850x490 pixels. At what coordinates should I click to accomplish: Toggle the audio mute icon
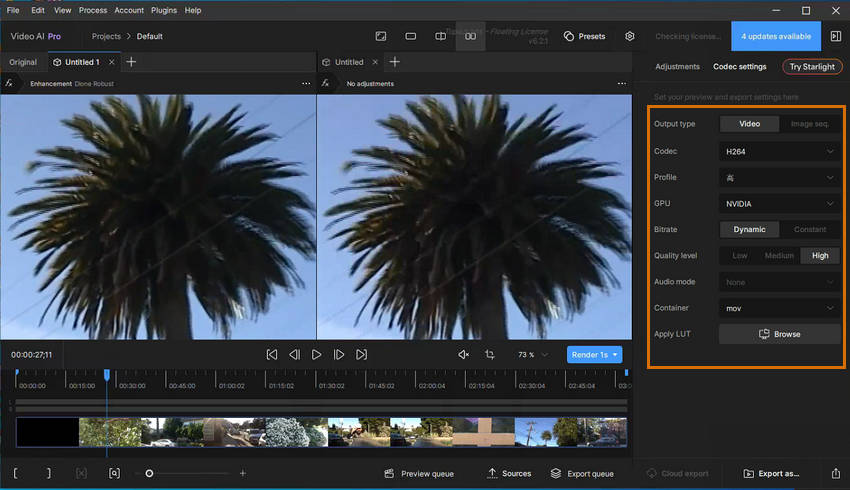463,354
